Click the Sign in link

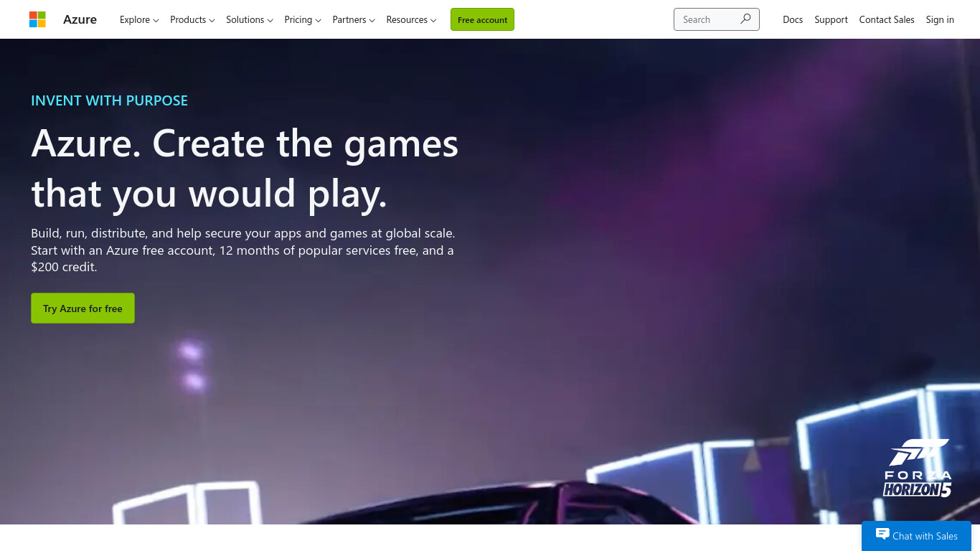[x=940, y=19]
